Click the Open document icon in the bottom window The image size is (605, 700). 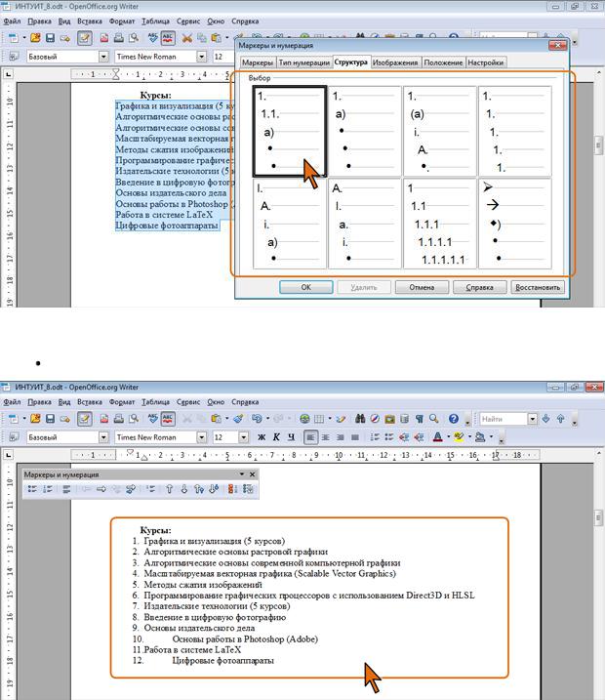point(35,419)
